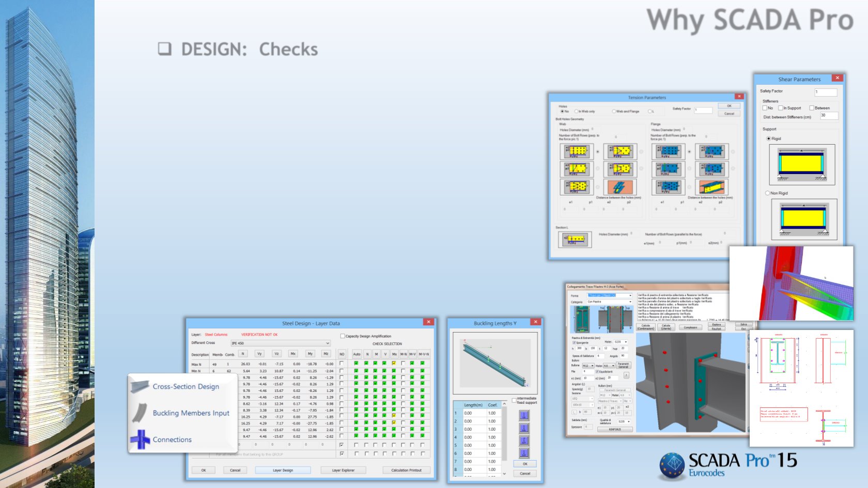Screen dimensions: 868x488
Task: Select Web and Flange holes radio
Action: pos(613,111)
